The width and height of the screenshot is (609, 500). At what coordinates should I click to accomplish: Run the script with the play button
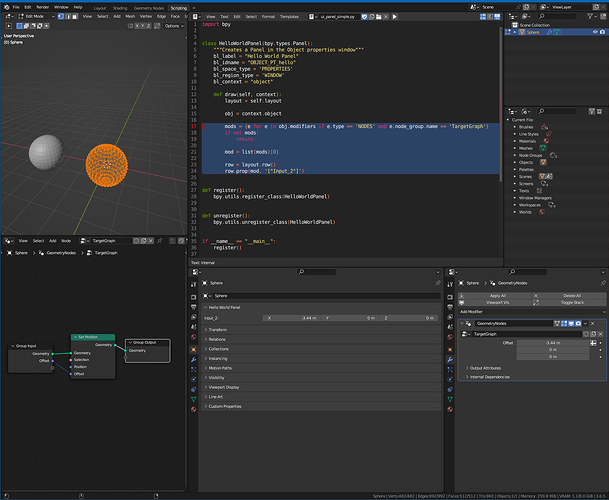click(395, 17)
